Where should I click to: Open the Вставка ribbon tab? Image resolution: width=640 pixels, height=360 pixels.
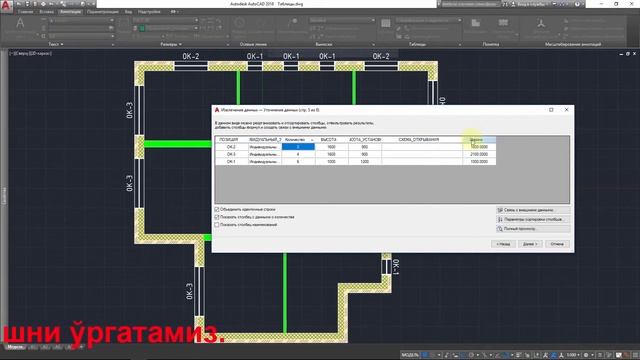47,12
